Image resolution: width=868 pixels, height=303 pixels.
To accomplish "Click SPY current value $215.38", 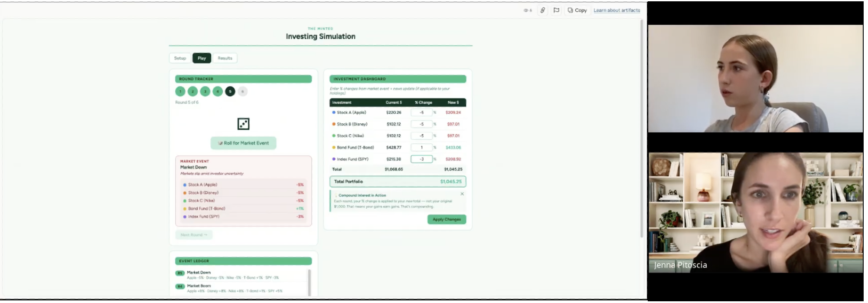I will pos(394,159).
